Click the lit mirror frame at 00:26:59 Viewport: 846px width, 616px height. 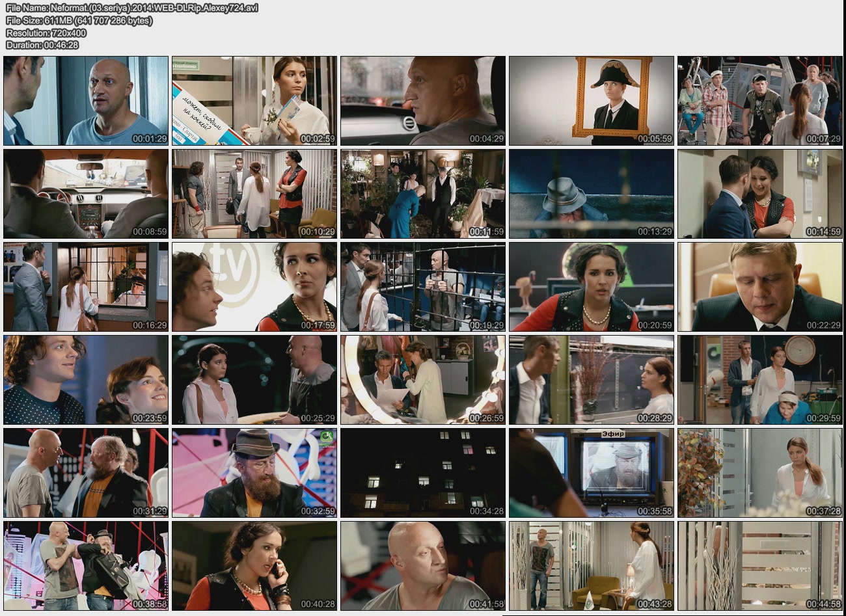(423, 380)
